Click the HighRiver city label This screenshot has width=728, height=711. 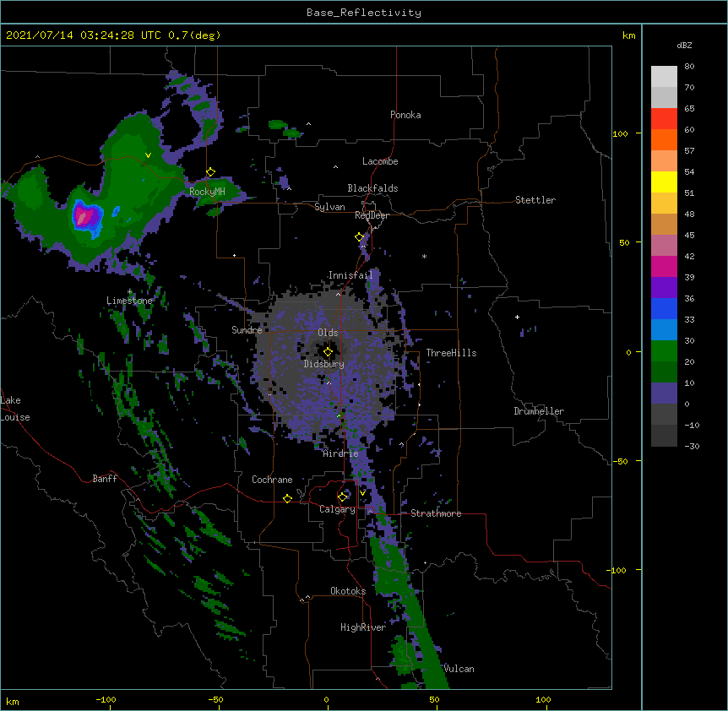coord(363,627)
